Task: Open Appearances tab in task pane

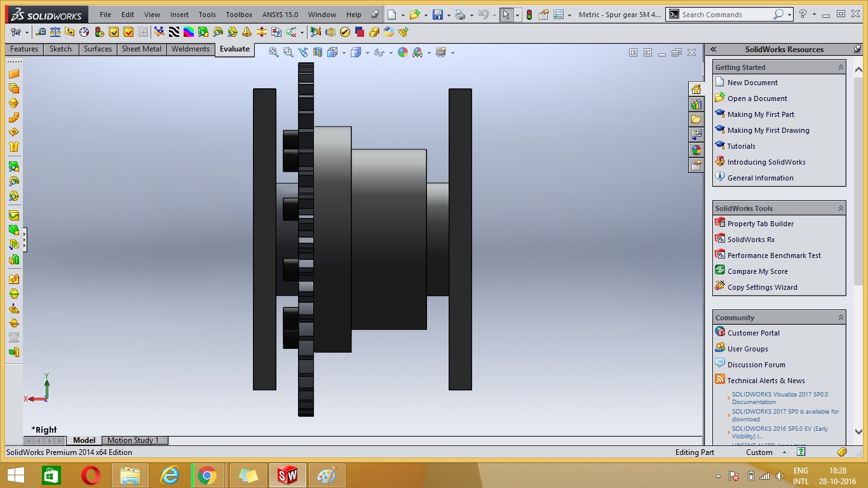Action: 696,150
